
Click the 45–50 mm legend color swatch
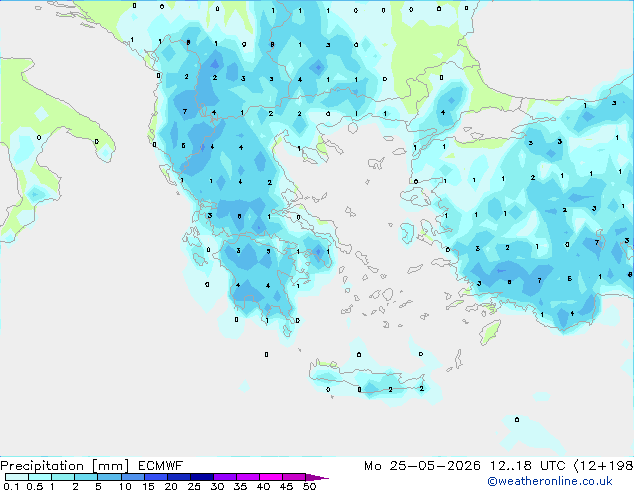[294, 477]
